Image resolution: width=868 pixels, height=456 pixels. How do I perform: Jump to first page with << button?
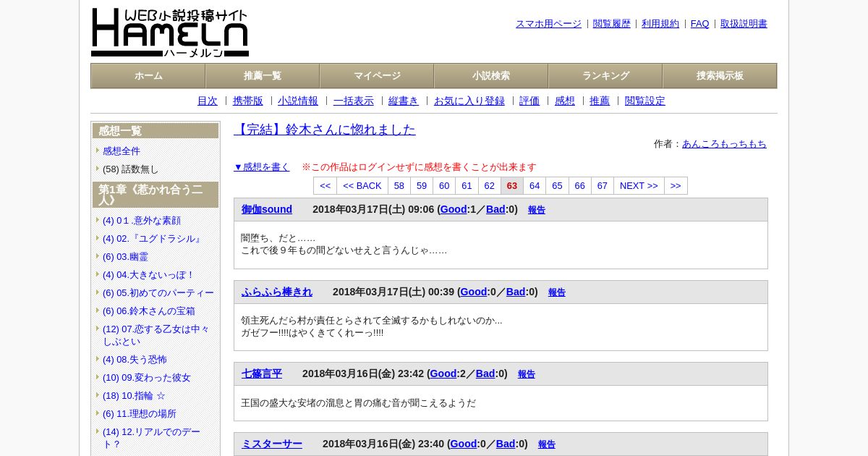click(x=325, y=186)
